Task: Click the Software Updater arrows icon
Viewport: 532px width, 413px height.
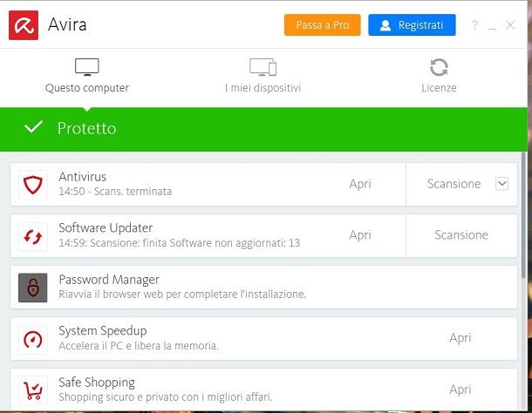Action: 33,237
